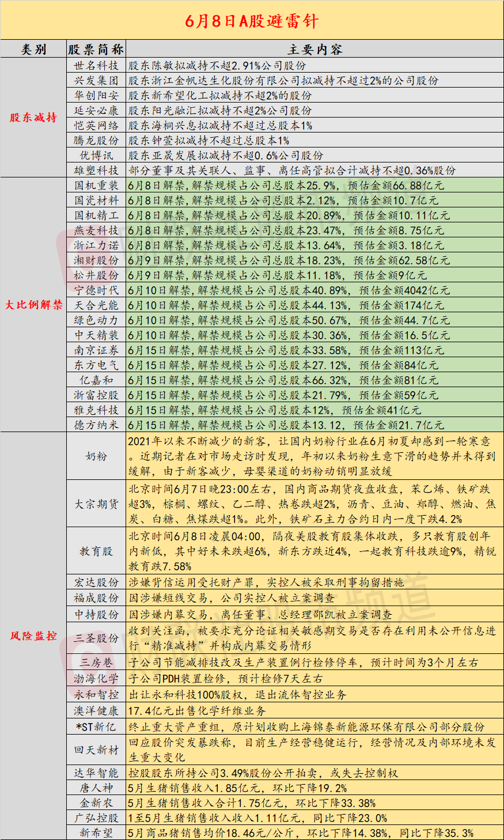Viewport: 504px width, 840px height.
Task: Select stock name 浙富控股
Action: (x=96, y=395)
